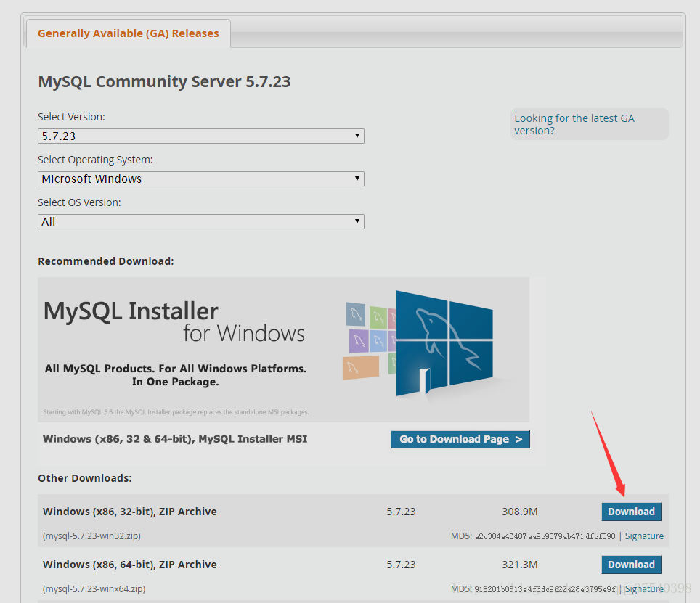Click the Go to Download Page button
The height and width of the screenshot is (603, 700).
tap(460, 439)
